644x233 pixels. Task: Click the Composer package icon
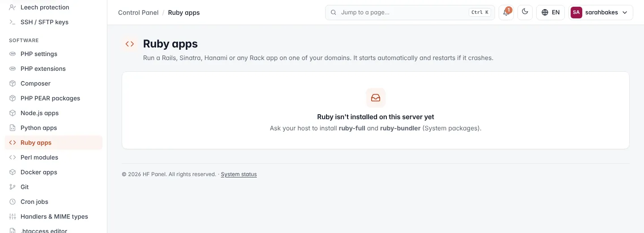(x=13, y=83)
